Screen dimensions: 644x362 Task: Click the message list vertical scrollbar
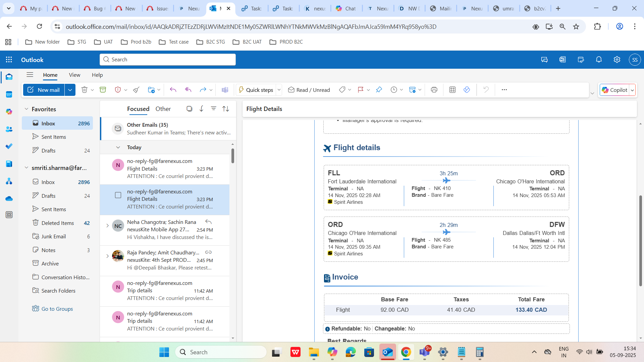tap(233, 156)
